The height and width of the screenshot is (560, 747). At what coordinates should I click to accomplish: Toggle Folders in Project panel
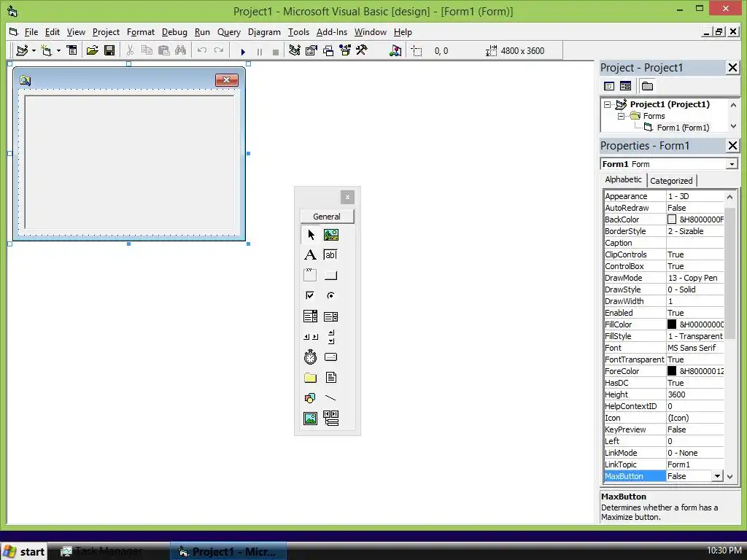coord(647,86)
